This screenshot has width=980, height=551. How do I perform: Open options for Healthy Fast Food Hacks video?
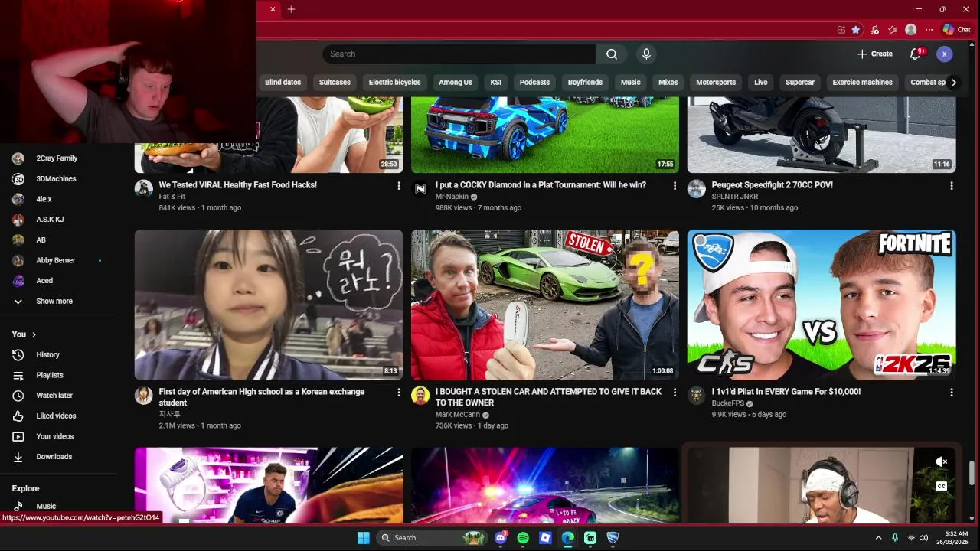(398, 186)
